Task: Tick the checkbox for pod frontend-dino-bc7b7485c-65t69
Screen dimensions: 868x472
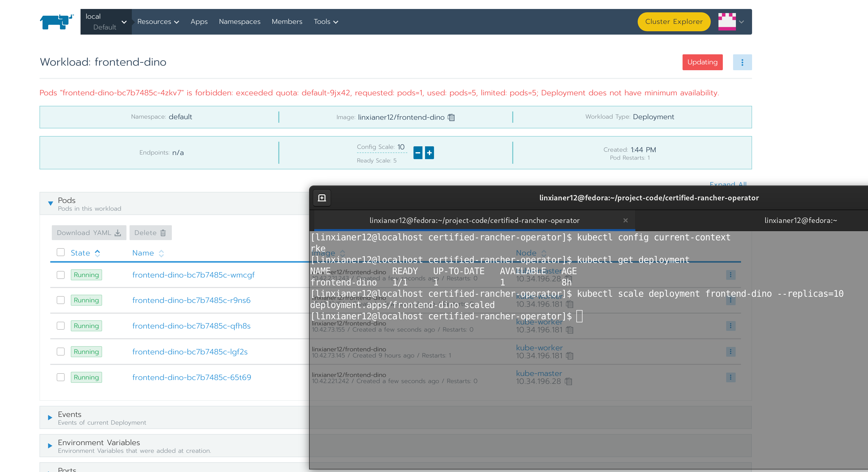Action: click(61, 377)
